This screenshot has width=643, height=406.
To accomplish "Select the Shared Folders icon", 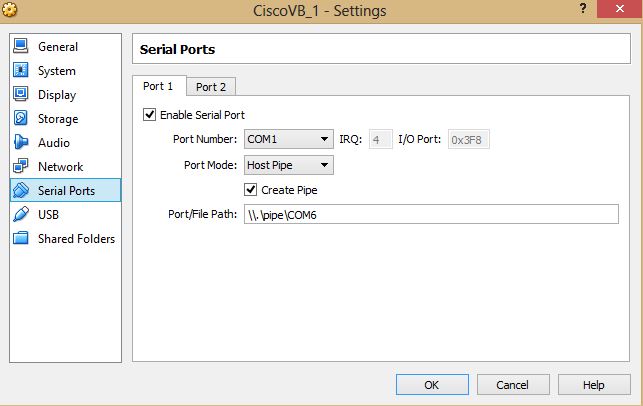I will tap(20, 239).
